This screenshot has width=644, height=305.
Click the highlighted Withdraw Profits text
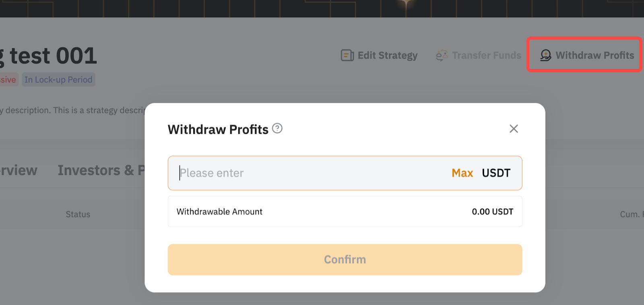click(x=594, y=55)
